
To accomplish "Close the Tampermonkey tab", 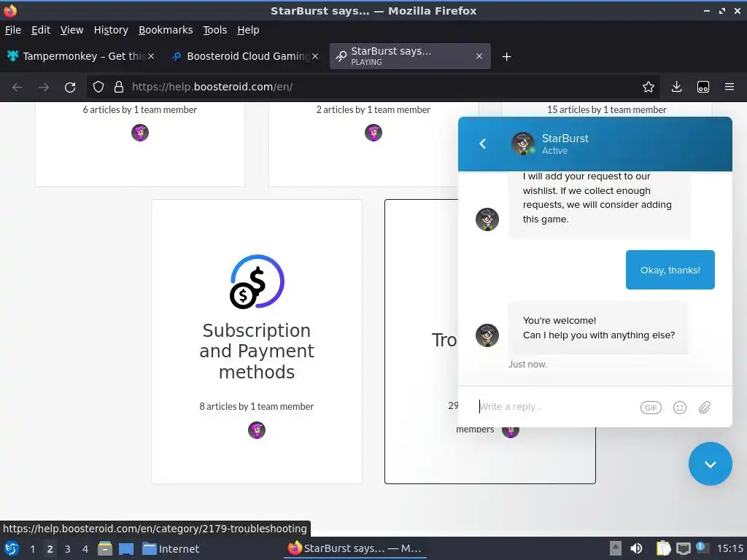I will [x=151, y=56].
